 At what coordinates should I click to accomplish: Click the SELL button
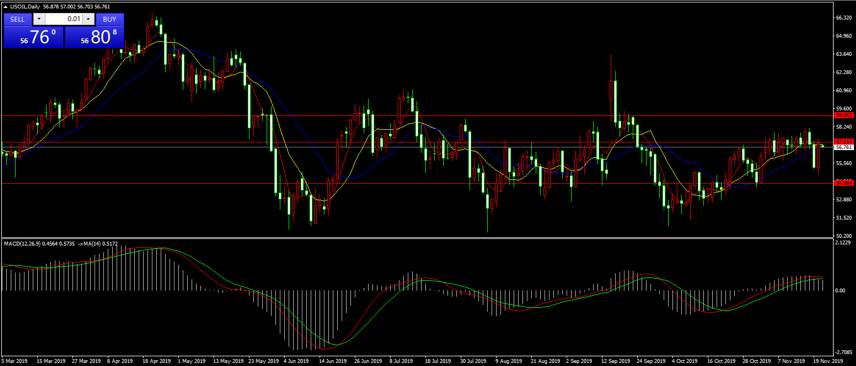click(x=17, y=19)
